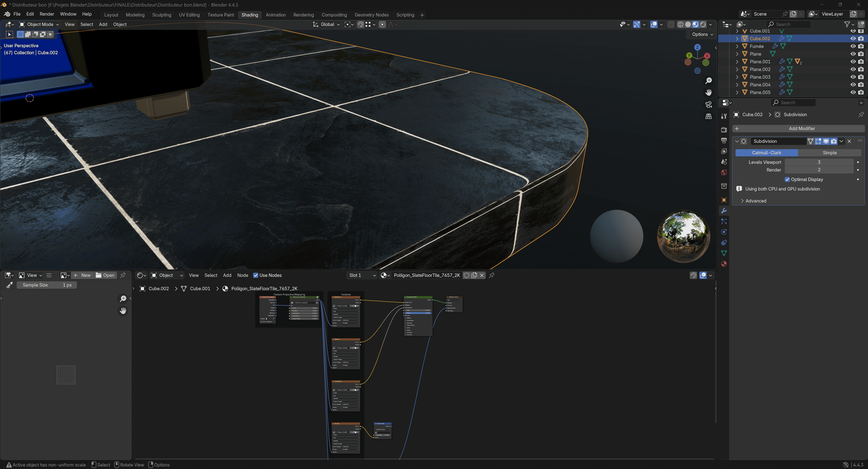Open the Tool properties tab
Viewport: 868px width, 469px height.
pyautogui.click(x=724, y=116)
